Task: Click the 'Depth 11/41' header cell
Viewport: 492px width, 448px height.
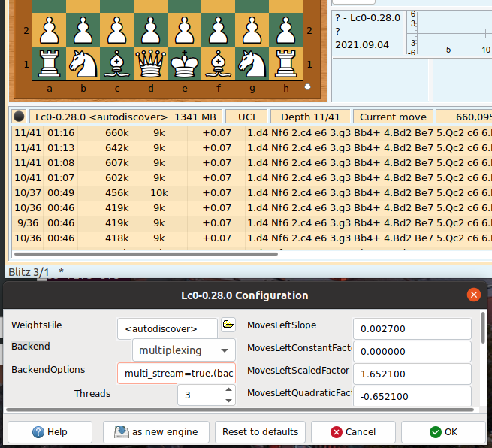Action: coord(310,117)
